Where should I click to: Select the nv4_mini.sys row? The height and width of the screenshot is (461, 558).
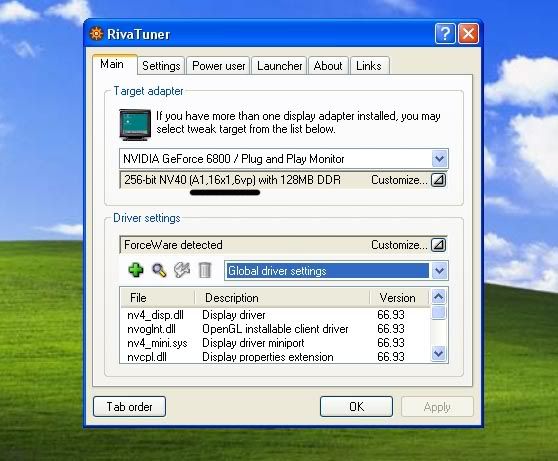(275, 343)
